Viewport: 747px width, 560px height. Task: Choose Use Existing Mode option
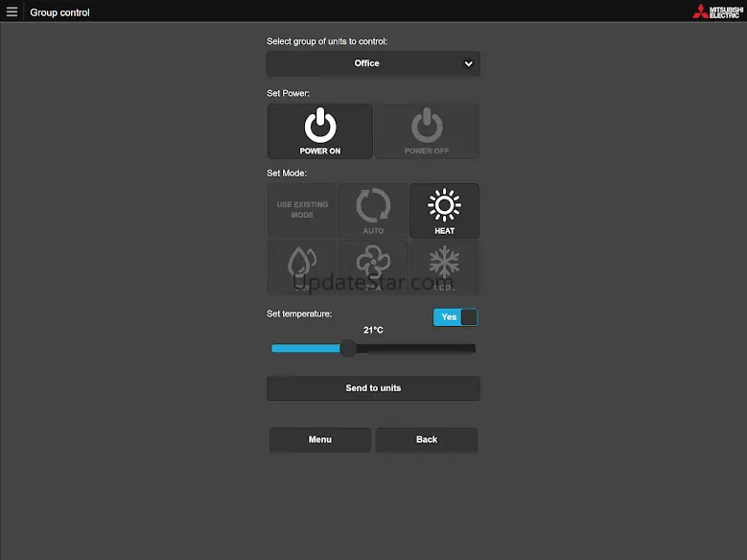[x=302, y=210]
